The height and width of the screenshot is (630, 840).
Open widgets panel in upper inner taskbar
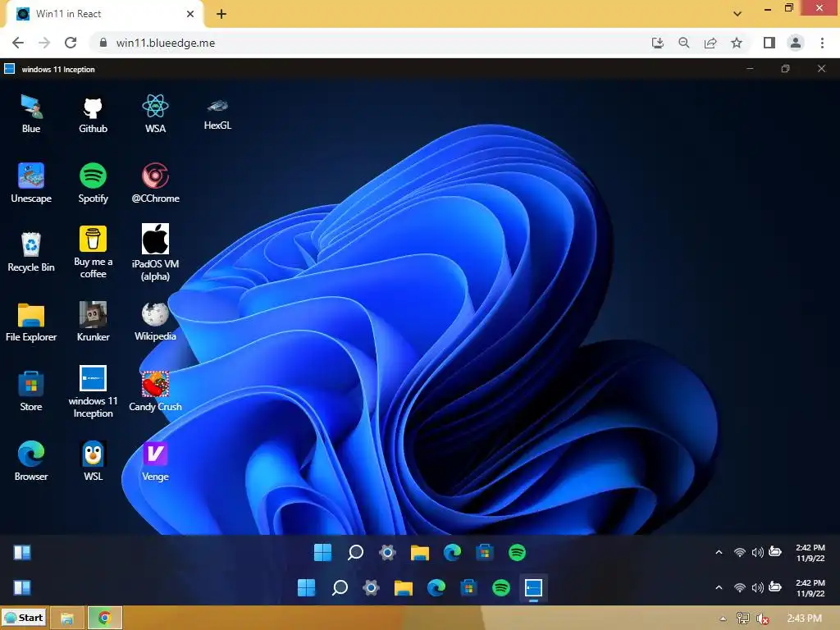click(22, 552)
